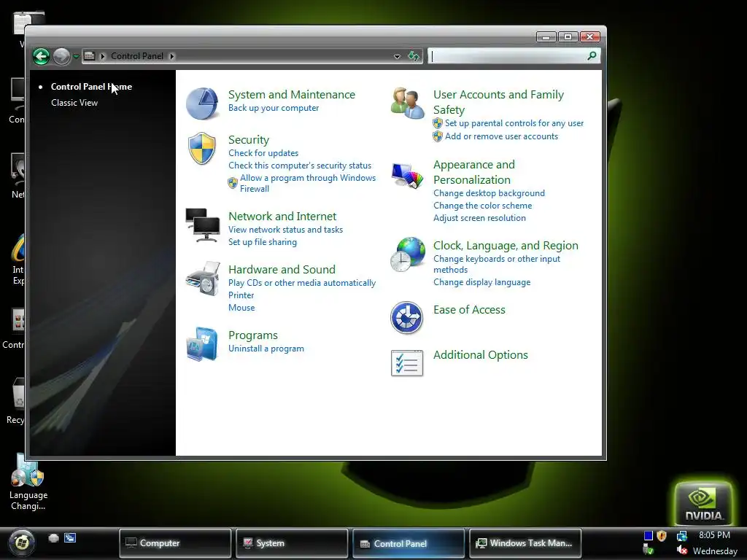
Task: Click the Control Panel taskbar button
Action: 409,542
